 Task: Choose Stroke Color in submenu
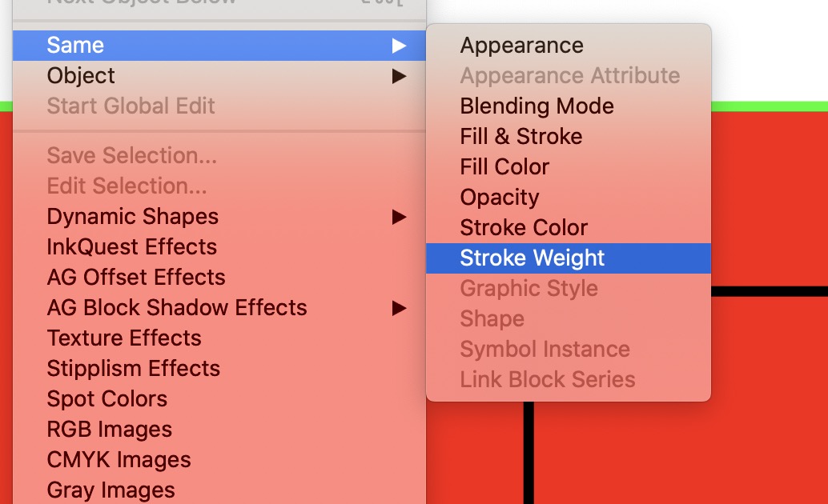[x=524, y=228]
